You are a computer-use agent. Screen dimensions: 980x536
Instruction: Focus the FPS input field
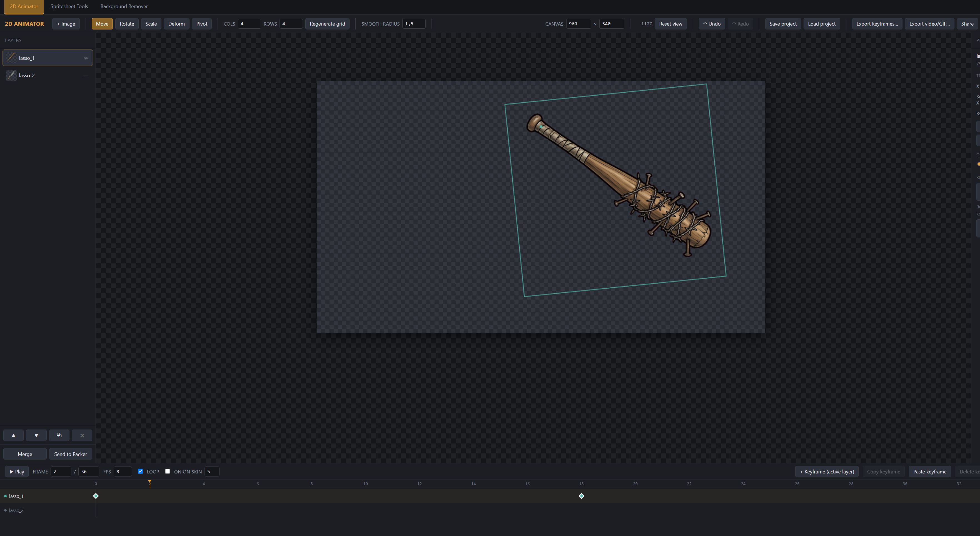pyautogui.click(x=123, y=471)
